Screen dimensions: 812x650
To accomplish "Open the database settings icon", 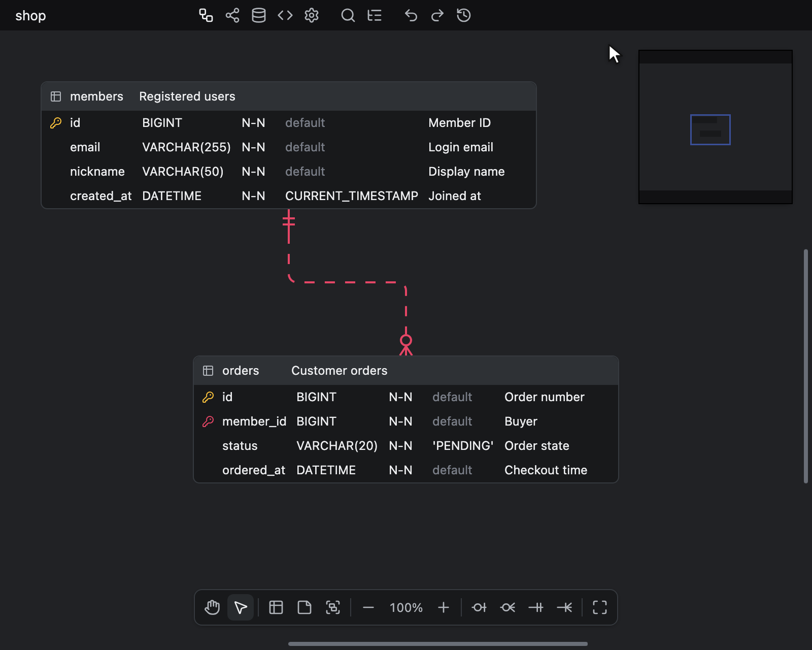I will (259, 15).
